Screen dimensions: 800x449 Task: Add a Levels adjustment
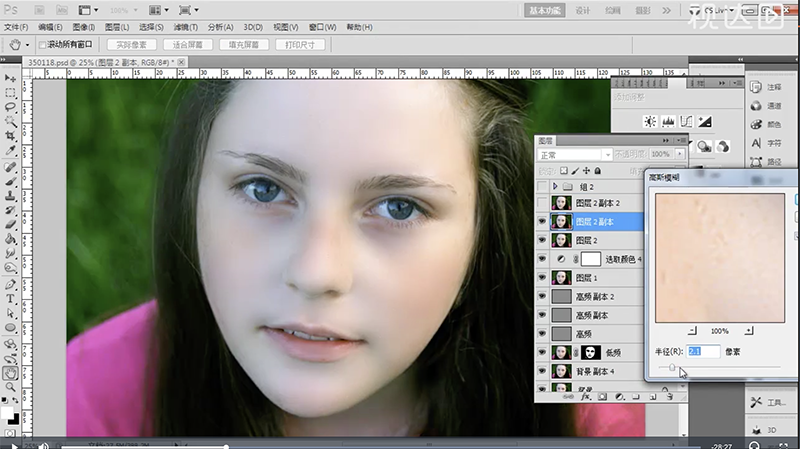pos(668,121)
